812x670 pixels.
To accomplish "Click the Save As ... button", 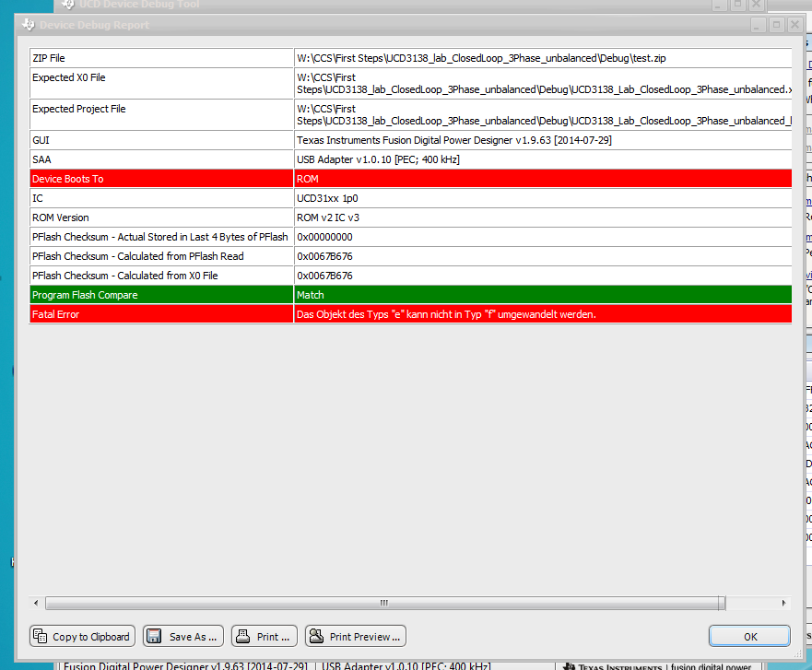I will click(x=183, y=636).
